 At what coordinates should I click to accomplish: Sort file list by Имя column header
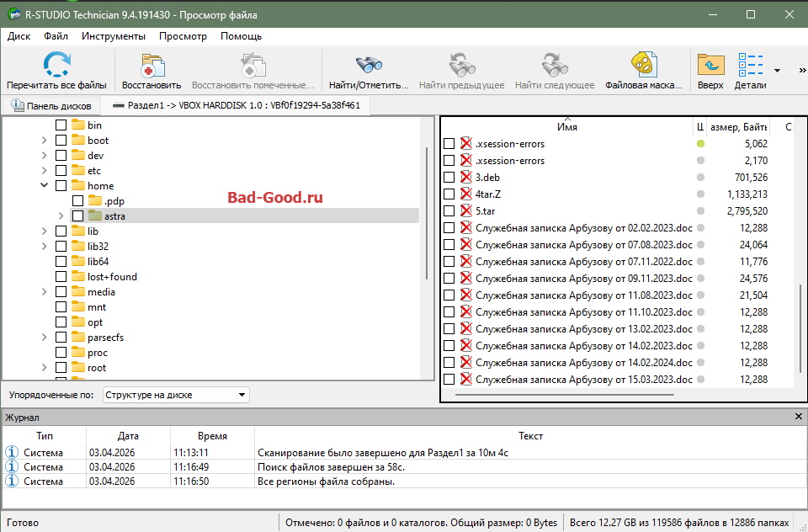[x=566, y=127]
